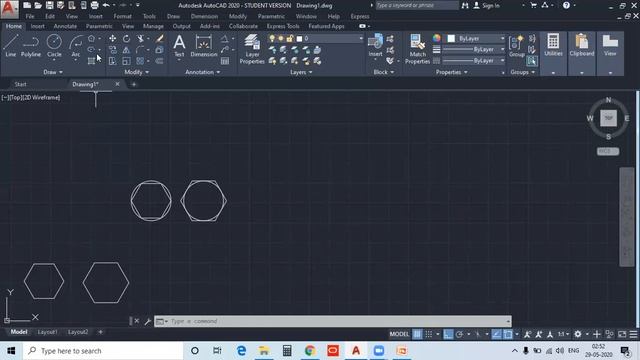Viewport: 640px width, 360px height.
Task: Select the Text annotation tool
Action: (179, 45)
